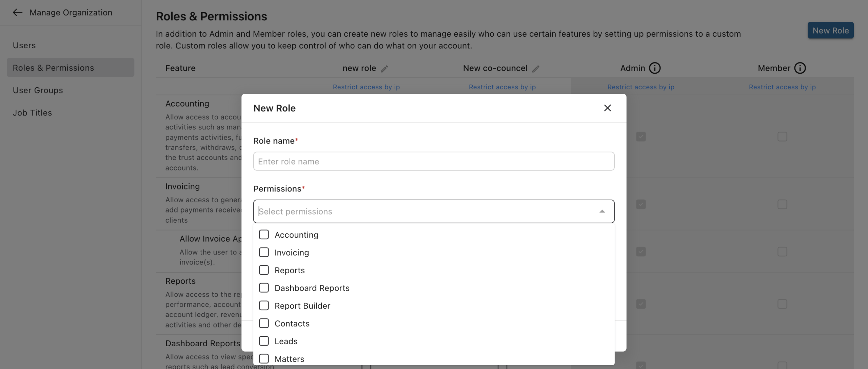Open Restrict access by ip for new role
The image size is (868, 369).
(366, 87)
